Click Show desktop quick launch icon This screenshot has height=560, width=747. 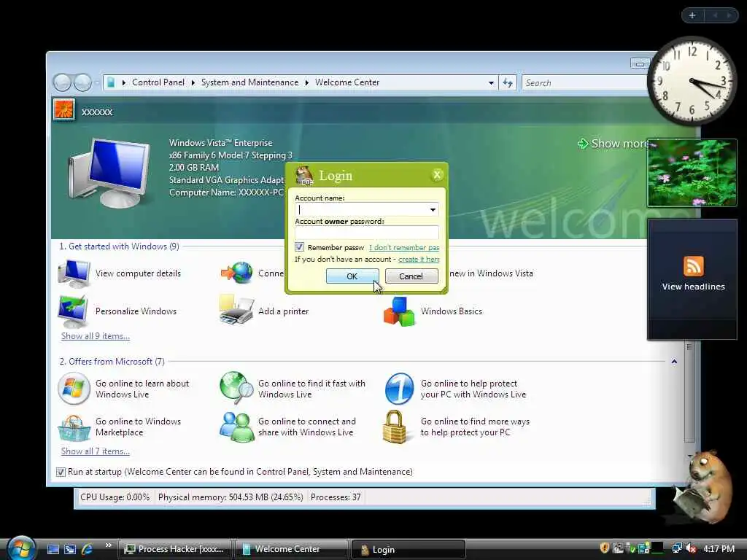(53, 550)
